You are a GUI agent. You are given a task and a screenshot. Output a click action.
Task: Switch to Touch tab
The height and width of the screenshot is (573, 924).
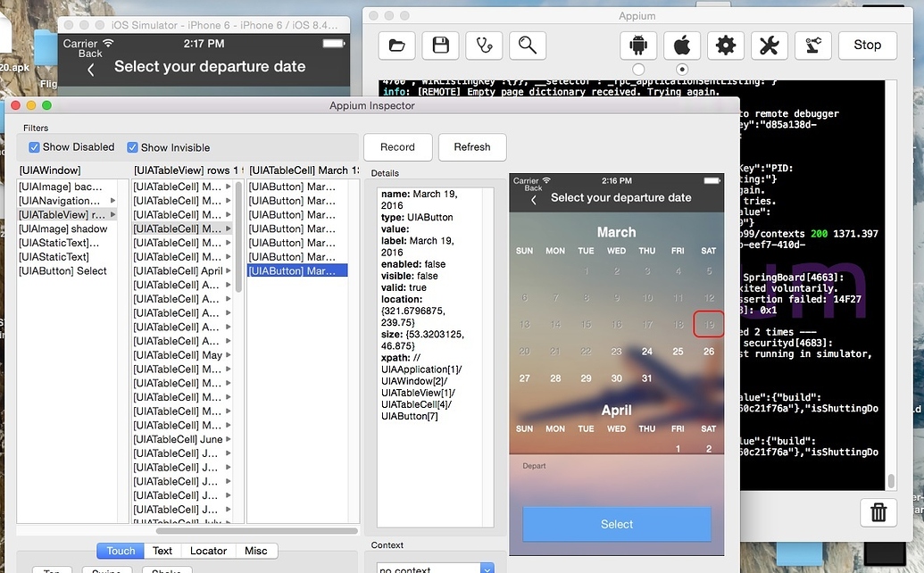pos(121,551)
